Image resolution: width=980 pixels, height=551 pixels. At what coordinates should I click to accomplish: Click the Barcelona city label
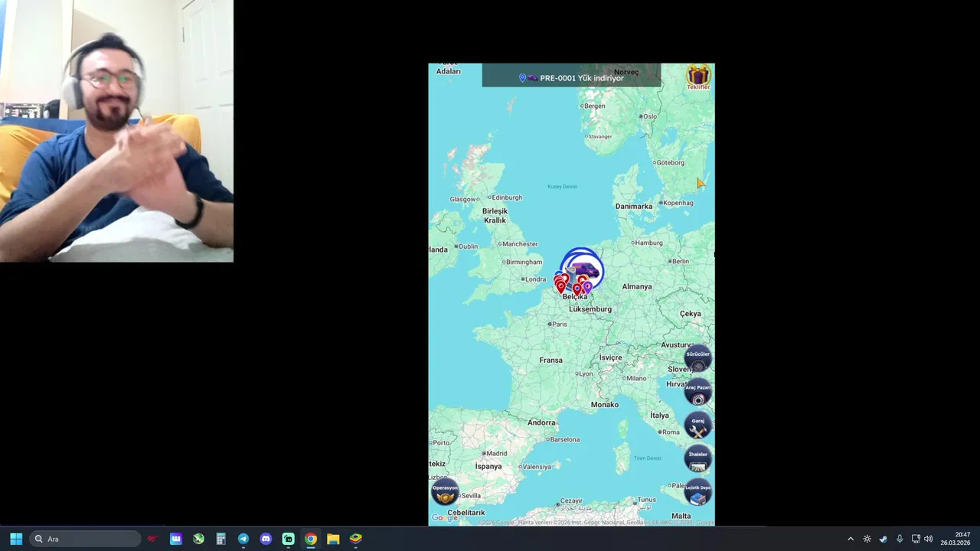click(x=565, y=439)
